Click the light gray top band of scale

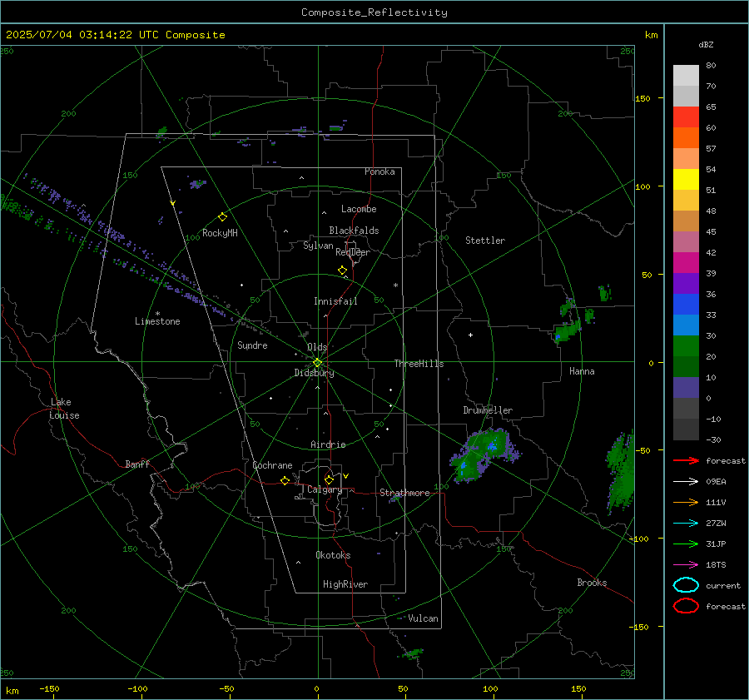pyautogui.click(x=686, y=76)
